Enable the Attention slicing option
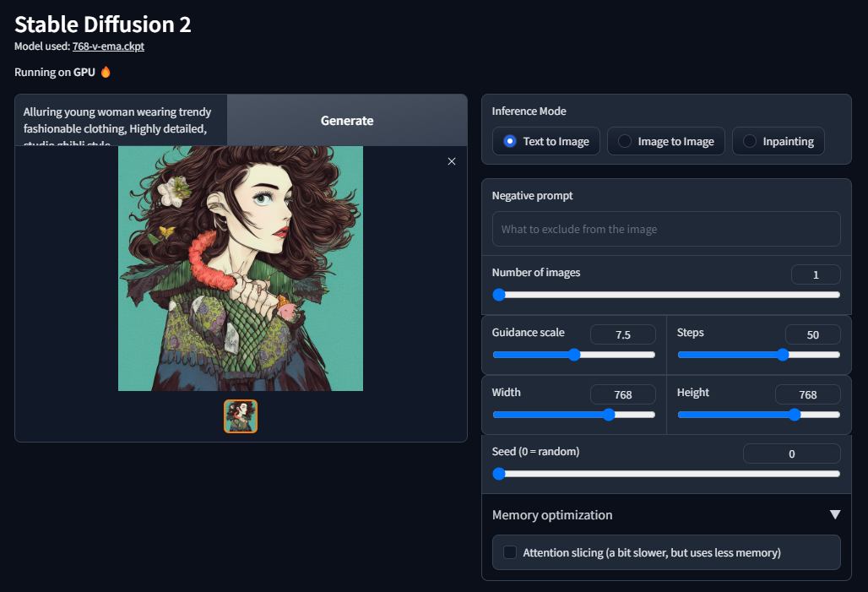 (x=509, y=552)
